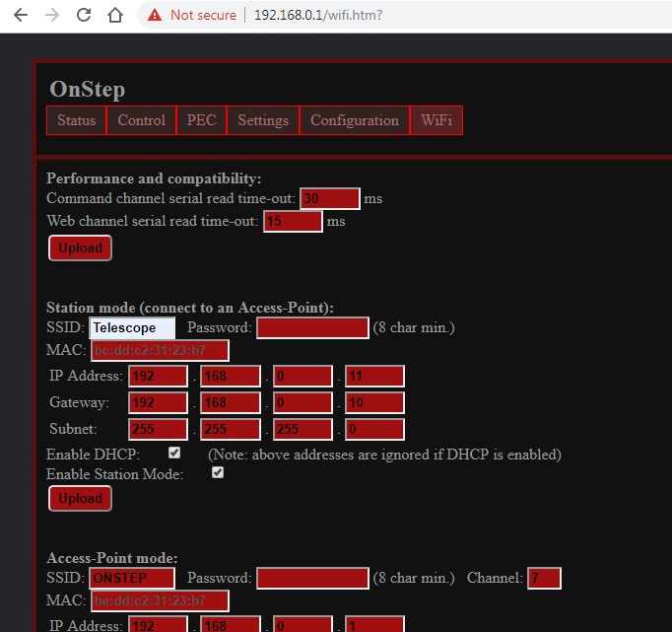Click the Station mode SSID field Telescope

(x=132, y=328)
